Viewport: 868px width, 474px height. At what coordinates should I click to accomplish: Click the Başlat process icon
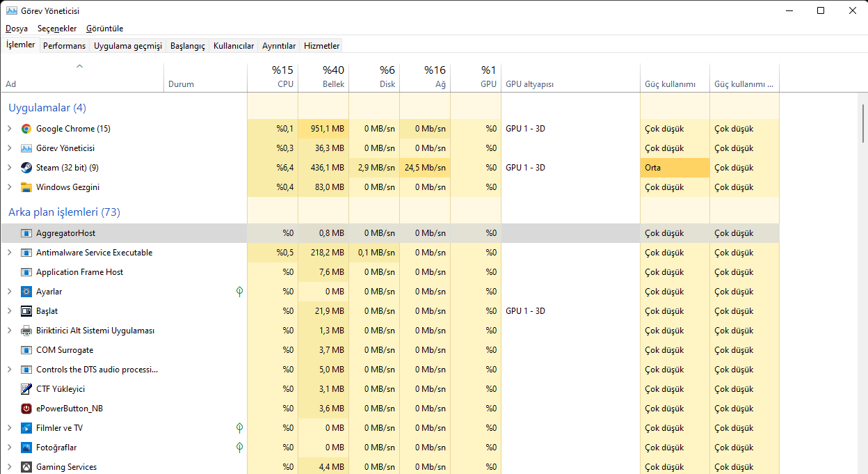[x=26, y=311]
